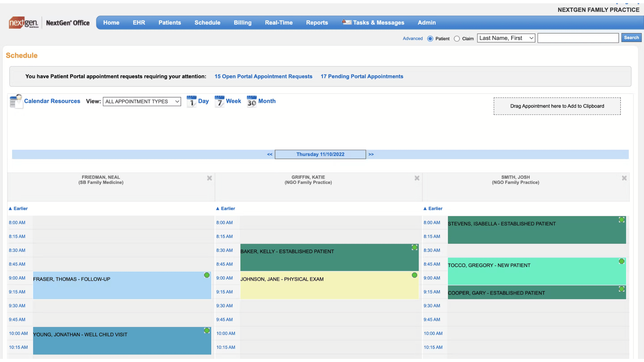This screenshot has height=362, width=644.
Task: Click green status dot on Fraser, Thomas appointment
Action: click(x=207, y=275)
